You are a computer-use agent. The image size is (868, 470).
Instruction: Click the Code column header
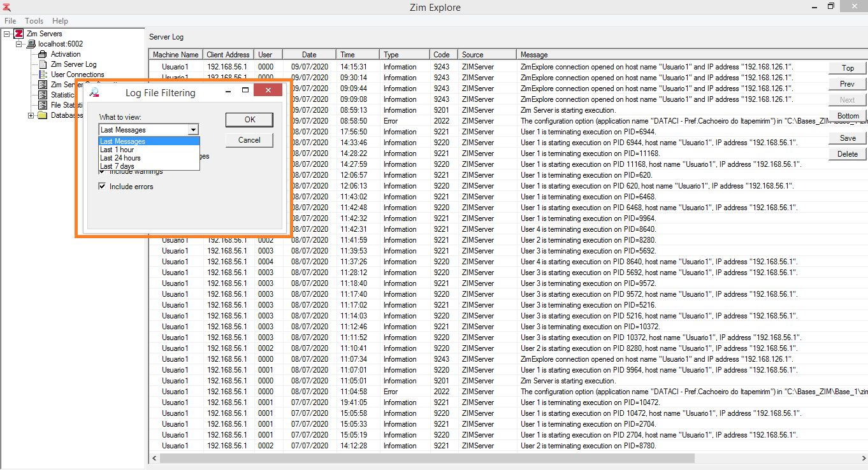444,55
